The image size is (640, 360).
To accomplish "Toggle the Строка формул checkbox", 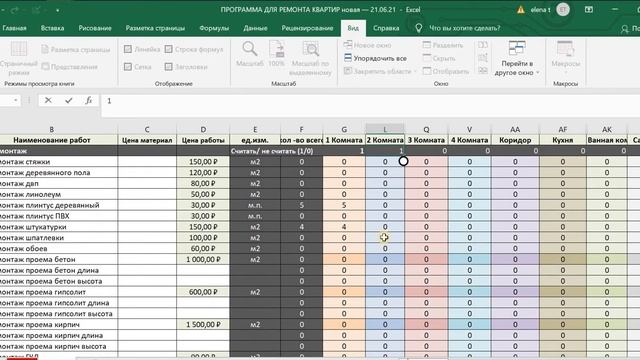I will [x=169, y=49].
